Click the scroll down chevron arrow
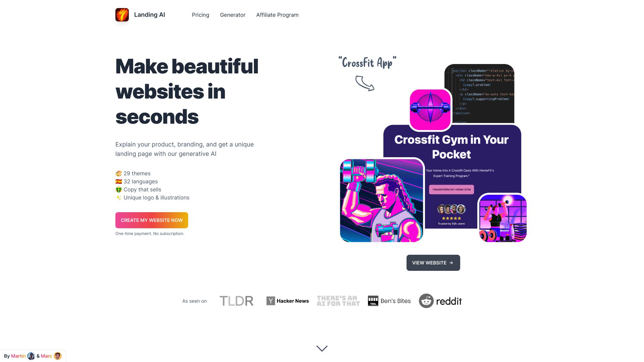This screenshot has height=362, width=644. point(322,348)
